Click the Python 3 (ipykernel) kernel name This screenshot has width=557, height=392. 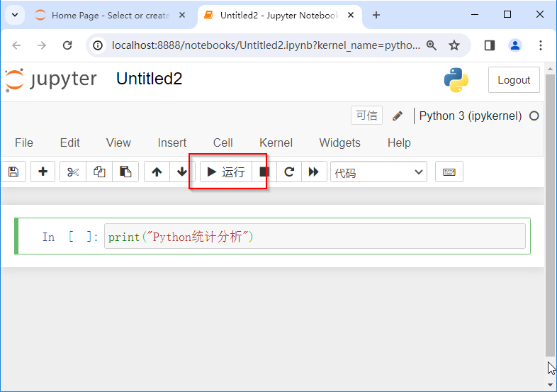[x=471, y=116]
